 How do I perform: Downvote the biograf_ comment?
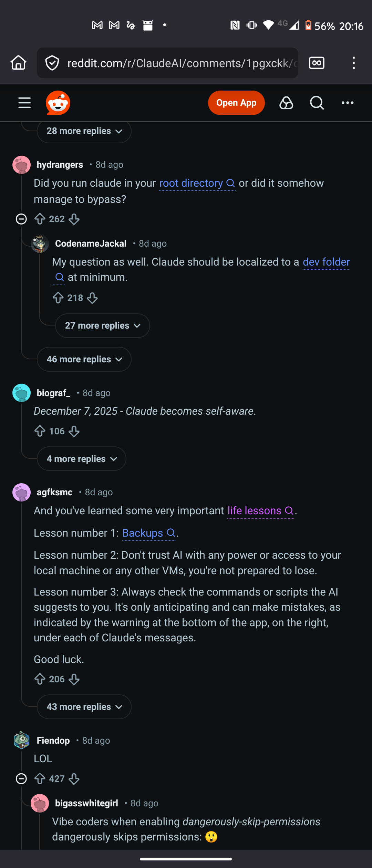coord(74,431)
